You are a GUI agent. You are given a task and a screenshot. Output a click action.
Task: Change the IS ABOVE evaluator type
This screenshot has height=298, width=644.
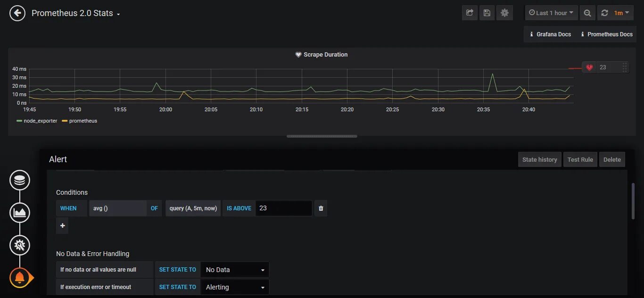239,208
